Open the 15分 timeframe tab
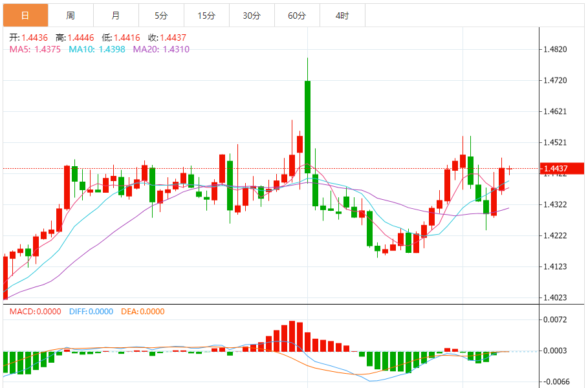This screenshot has height=388, width=588. tap(206, 16)
